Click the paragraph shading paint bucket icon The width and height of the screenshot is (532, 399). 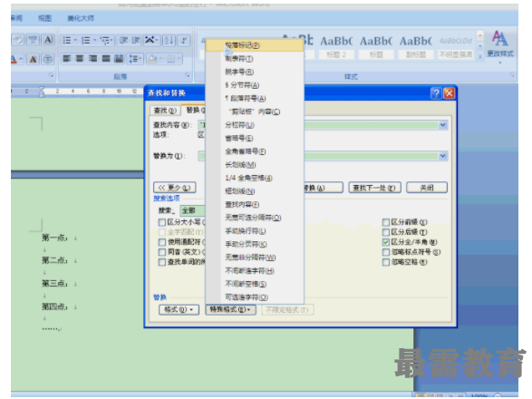point(152,59)
